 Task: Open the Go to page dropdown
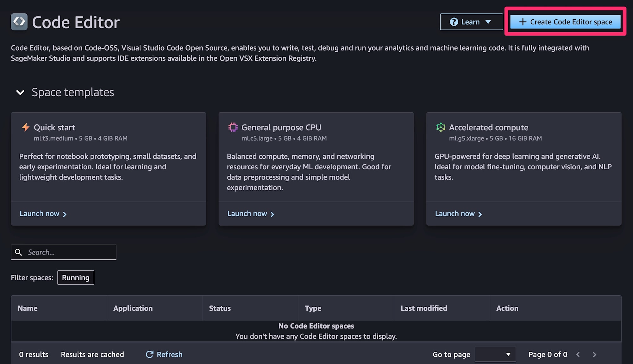click(x=495, y=355)
